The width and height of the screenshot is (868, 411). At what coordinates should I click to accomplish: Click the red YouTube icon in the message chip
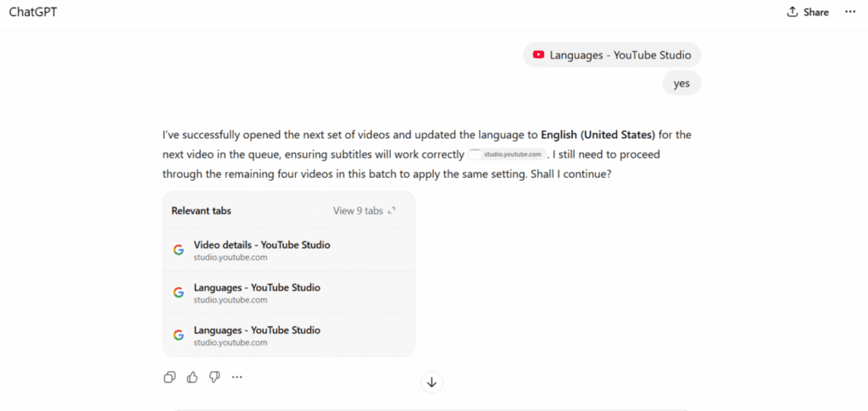point(538,55)
